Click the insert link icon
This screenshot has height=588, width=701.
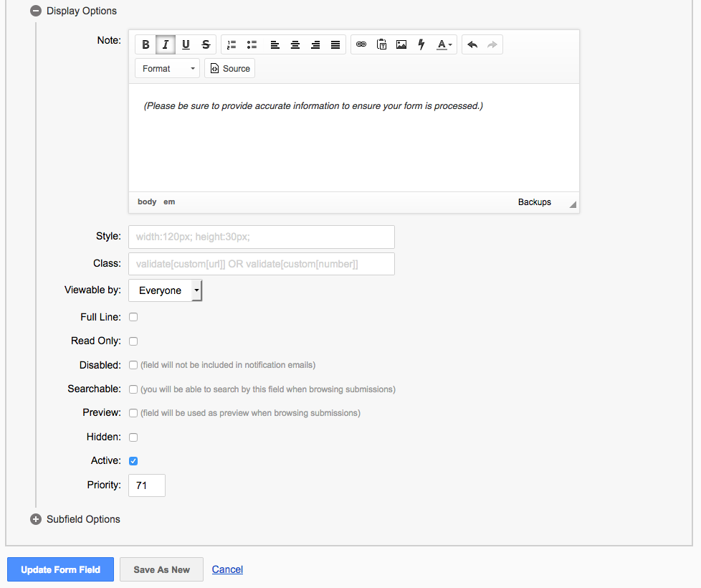[361, 44]
